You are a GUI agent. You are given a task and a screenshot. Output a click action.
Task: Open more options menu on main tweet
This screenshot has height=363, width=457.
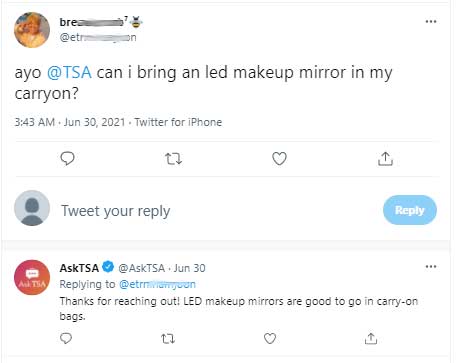(431, 22)
